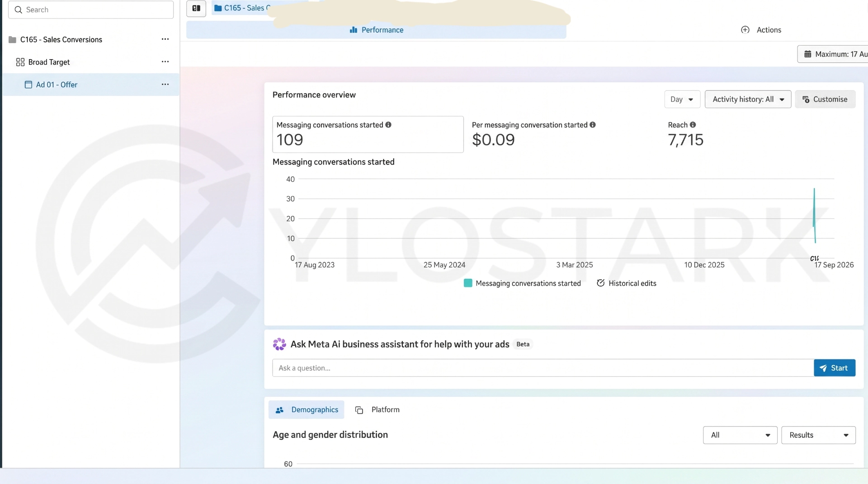
Task: Switch to the Demographics tab
Action: [x=307, y=410]
